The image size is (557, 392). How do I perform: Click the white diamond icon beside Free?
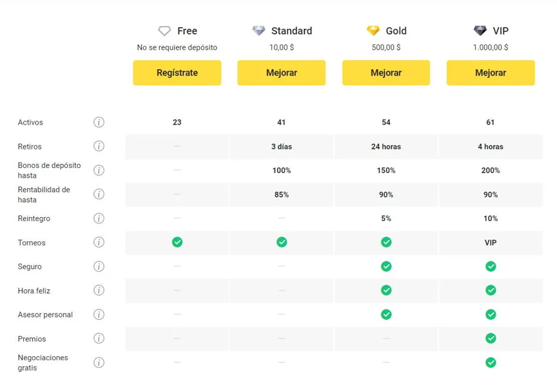coord(165,31)
